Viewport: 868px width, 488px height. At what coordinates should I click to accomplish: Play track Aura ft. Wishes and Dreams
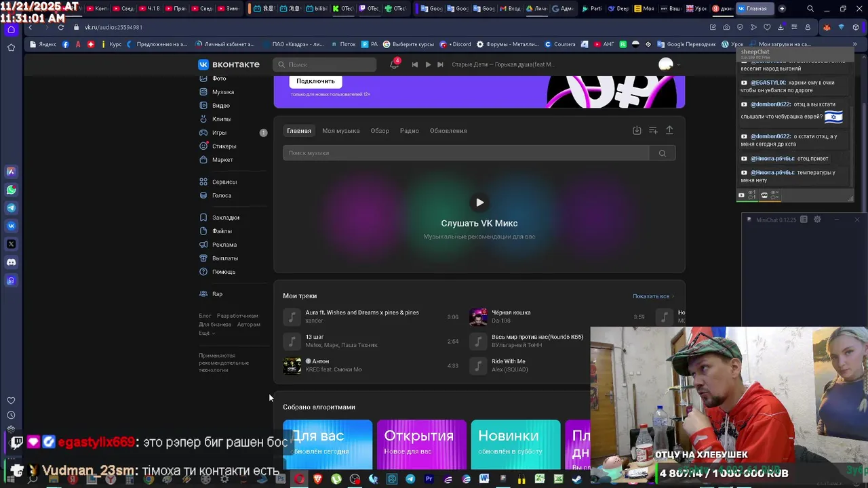[292, 317]
